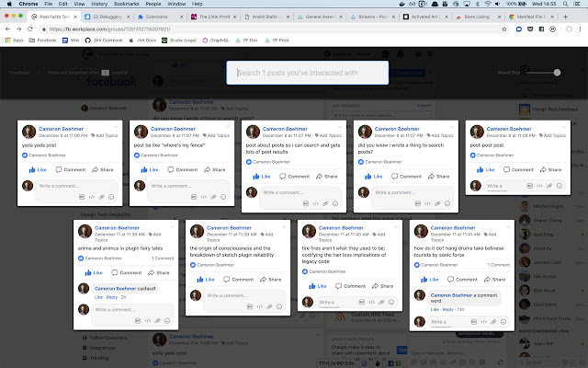Share the 'yada yada post' card
Image resolution: width=588 pixels, height=368 pixels.
click(x=103, y=169)
